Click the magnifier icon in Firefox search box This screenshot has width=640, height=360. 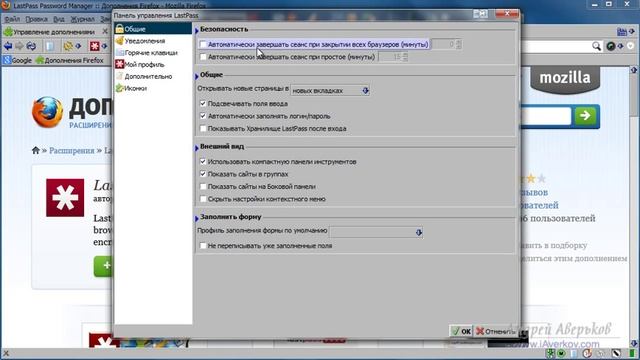pos(596,46)
